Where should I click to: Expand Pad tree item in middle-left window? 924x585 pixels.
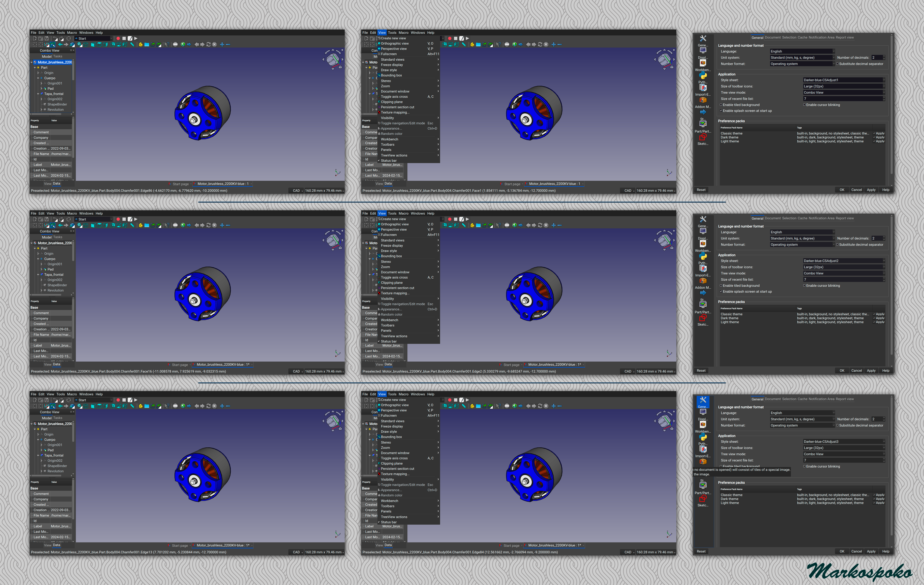[x=41, y=269]
